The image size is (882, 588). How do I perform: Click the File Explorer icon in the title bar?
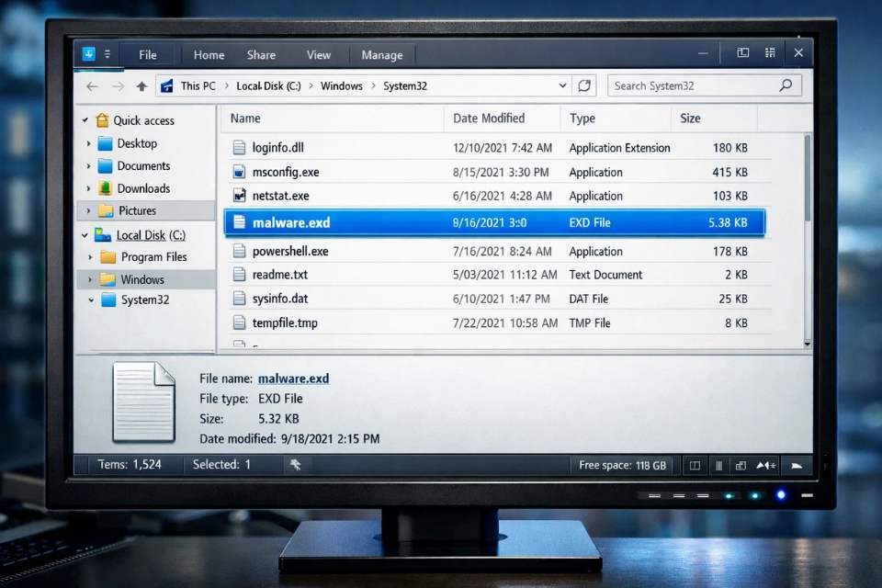(x=89, y=54)
